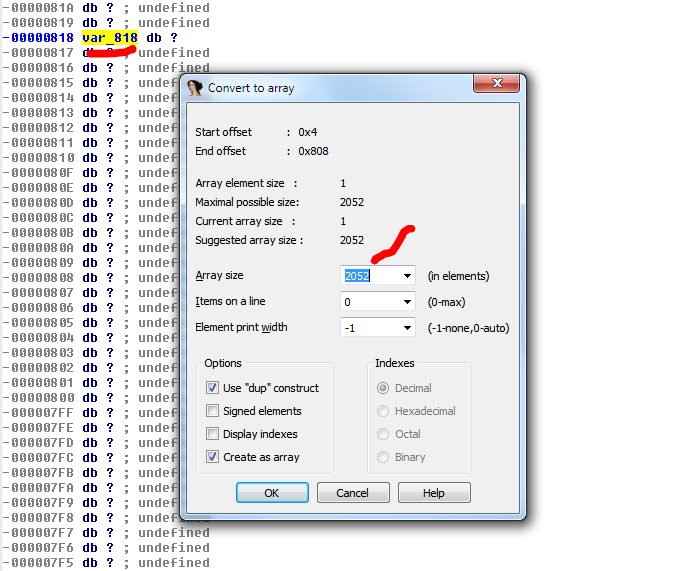Screen dimensions: 679x571
Task: Select Decimal index radio button
Action: click(x=383, y=388)
